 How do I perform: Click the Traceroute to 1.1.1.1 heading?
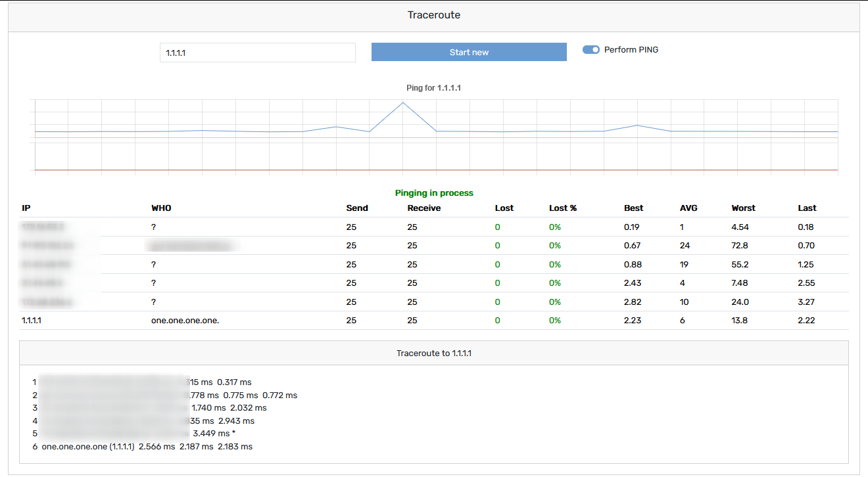point(434,353)
